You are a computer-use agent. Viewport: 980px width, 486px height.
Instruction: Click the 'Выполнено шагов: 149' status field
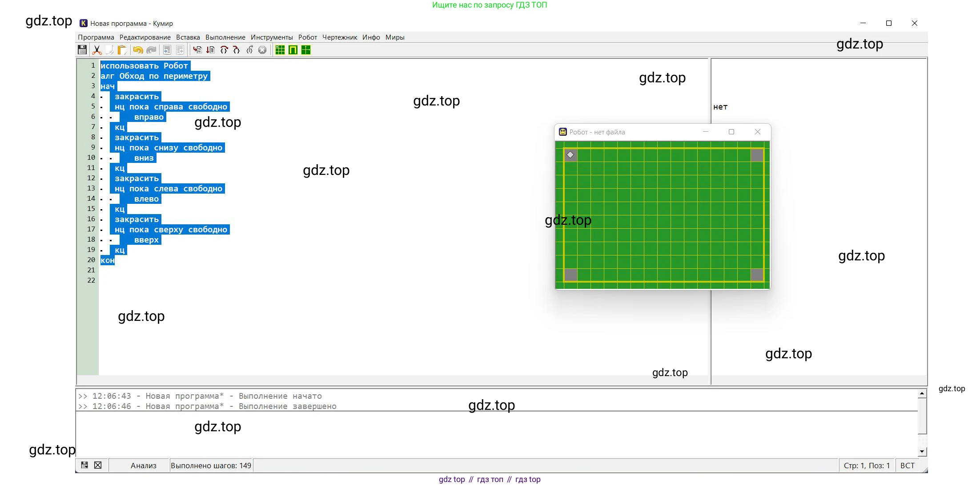(x=211, y=466)
